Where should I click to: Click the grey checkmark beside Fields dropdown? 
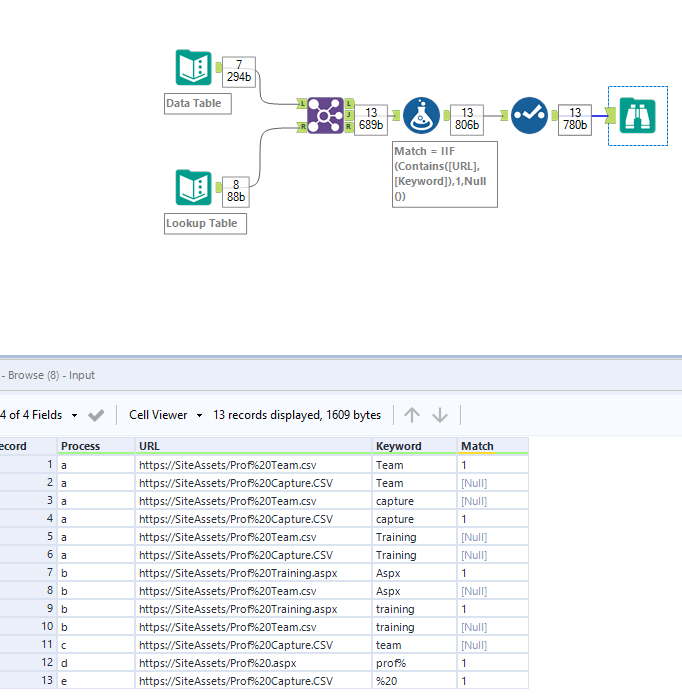pos(97,415)
